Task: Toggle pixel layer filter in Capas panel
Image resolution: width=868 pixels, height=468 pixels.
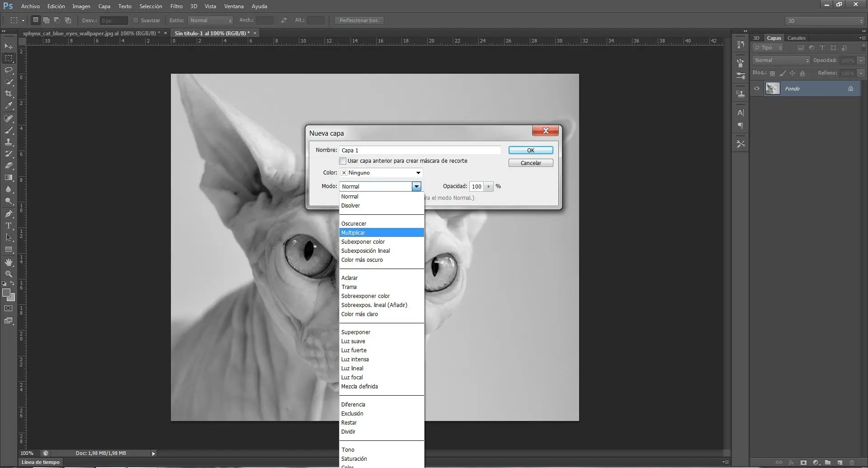Action: (x=801, y=47)
